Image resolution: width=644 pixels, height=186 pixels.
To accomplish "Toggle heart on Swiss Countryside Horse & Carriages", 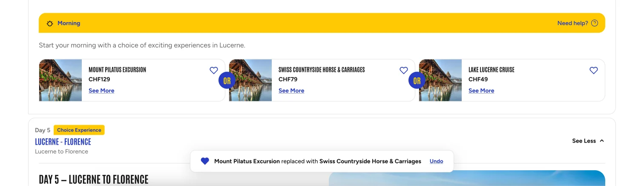I will point(404,71).
